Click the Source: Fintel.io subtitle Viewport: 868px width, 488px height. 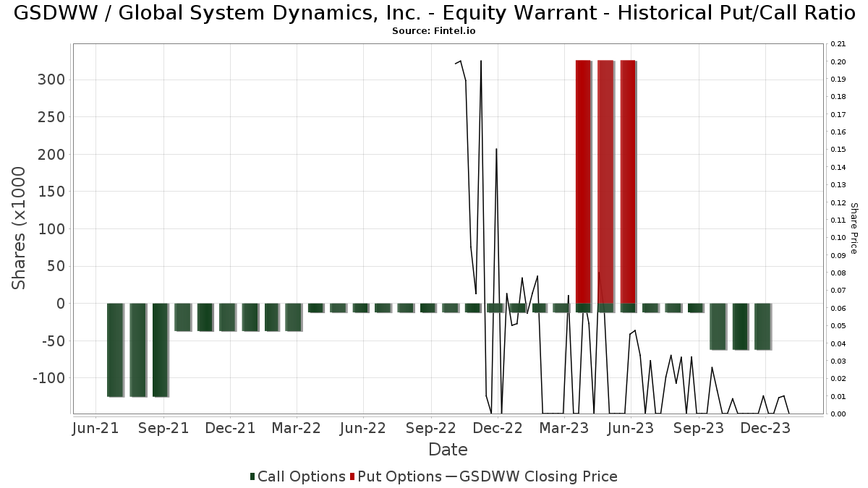click(x=433, y=31)
